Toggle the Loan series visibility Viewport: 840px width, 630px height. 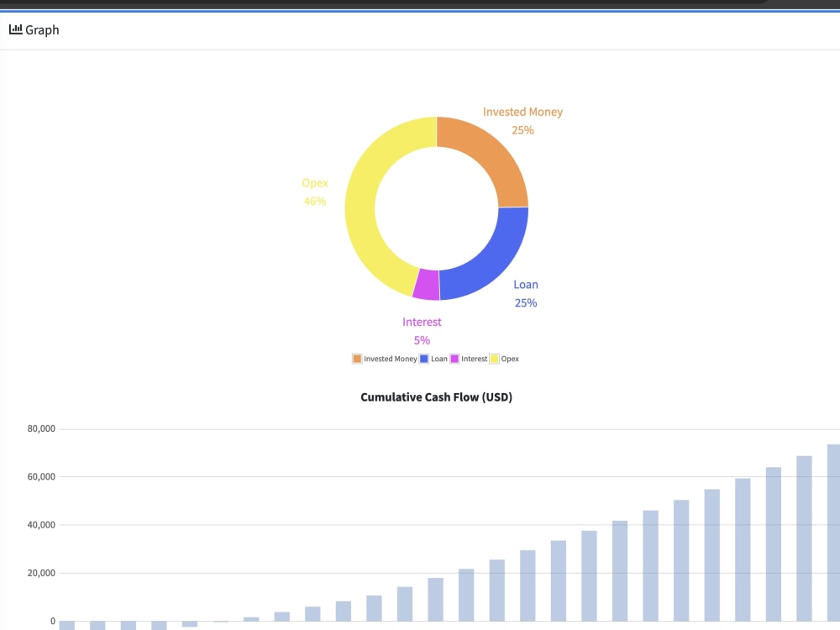click(438, 359)
